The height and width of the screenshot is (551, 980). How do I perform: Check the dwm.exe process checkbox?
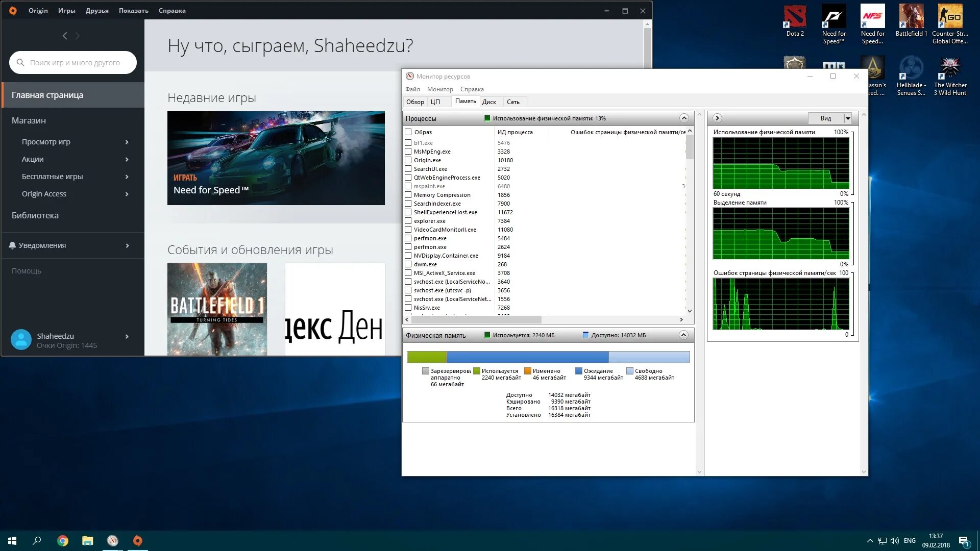[408, 264]
